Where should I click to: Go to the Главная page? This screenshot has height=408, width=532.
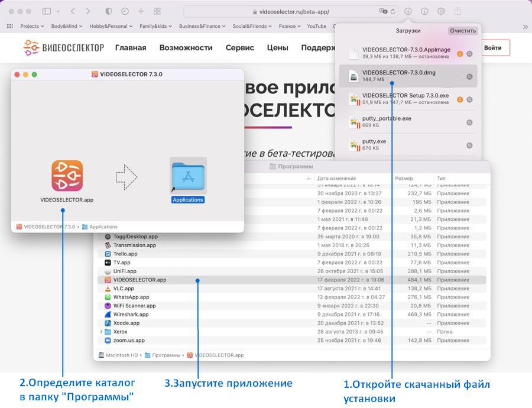pos(131,48)
